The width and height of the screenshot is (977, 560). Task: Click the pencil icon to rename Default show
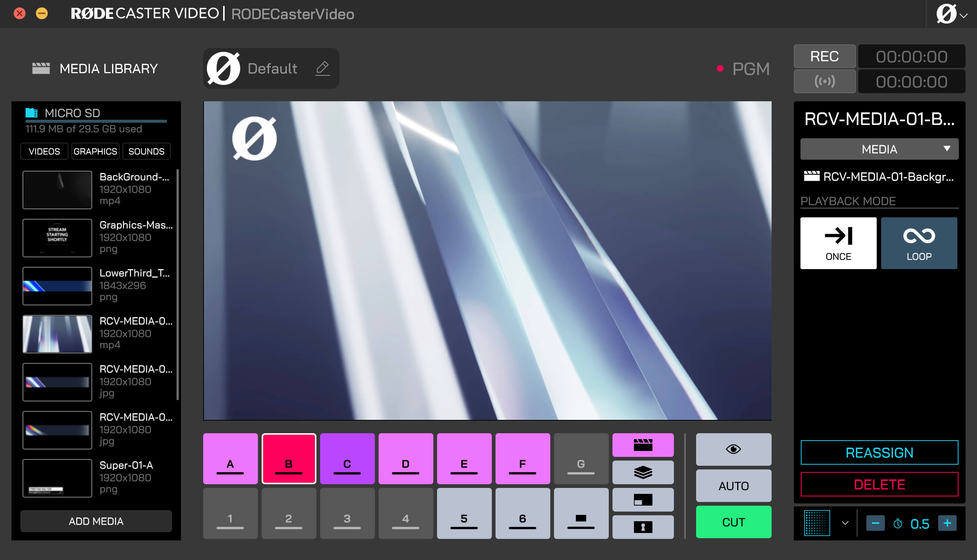coord(323,68)
